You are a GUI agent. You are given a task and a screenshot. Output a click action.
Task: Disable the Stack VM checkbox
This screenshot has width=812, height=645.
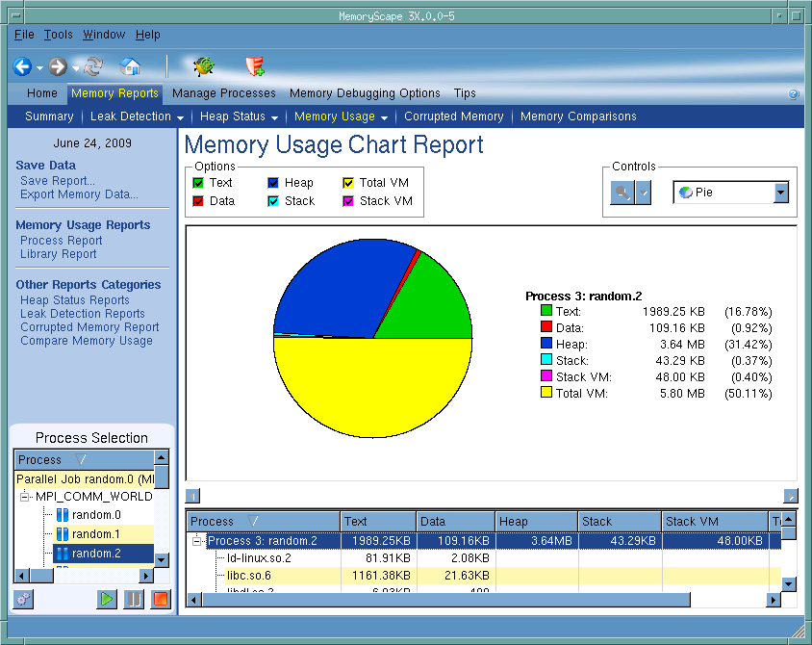(348, 201)
